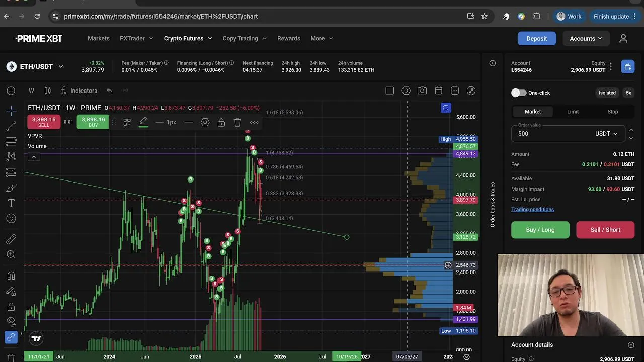The height and width of the screenshot is (362, 644).
Task: Open the more-options icon in the chart toolbar
Action: [x=455, y=91]
